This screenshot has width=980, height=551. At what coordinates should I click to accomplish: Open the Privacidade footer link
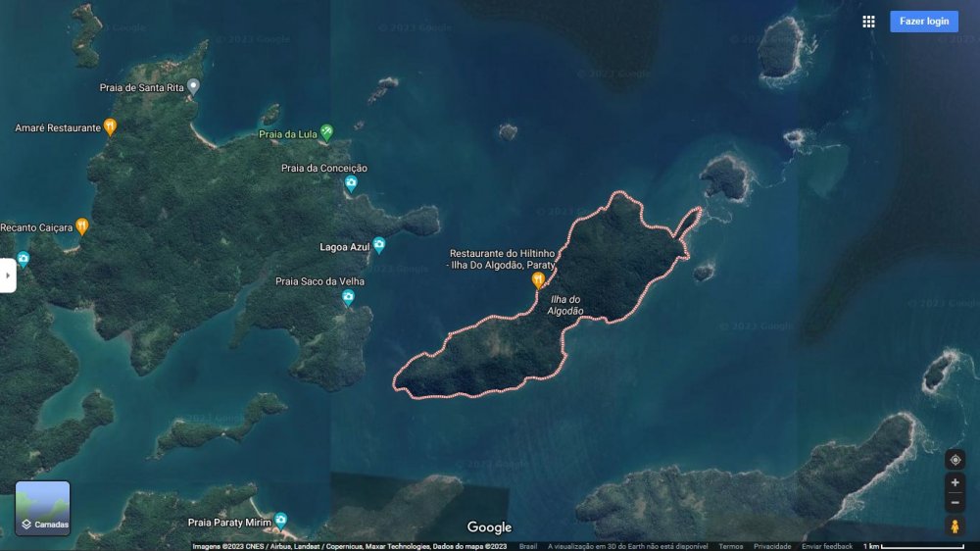coord(772,546)
